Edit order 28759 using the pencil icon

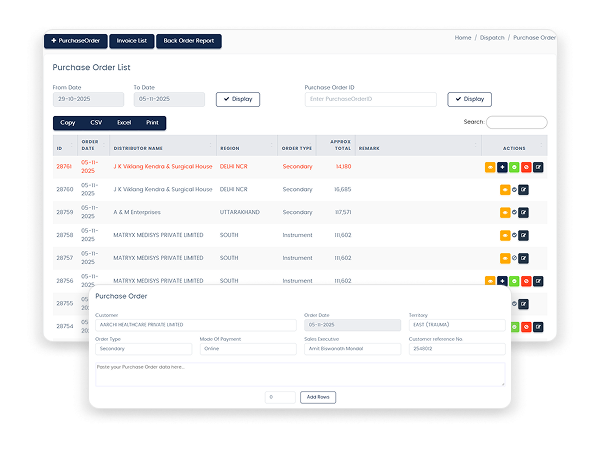[x=523, y=212]
